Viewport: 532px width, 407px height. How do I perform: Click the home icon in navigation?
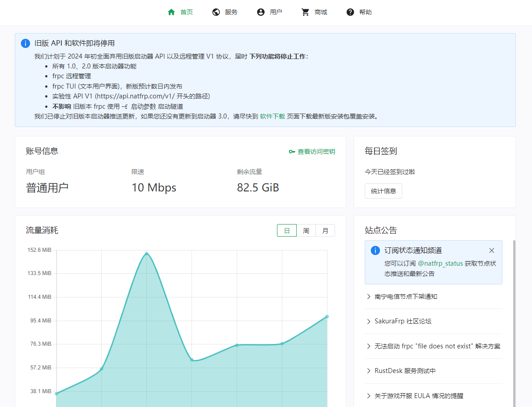coord(171,12)
